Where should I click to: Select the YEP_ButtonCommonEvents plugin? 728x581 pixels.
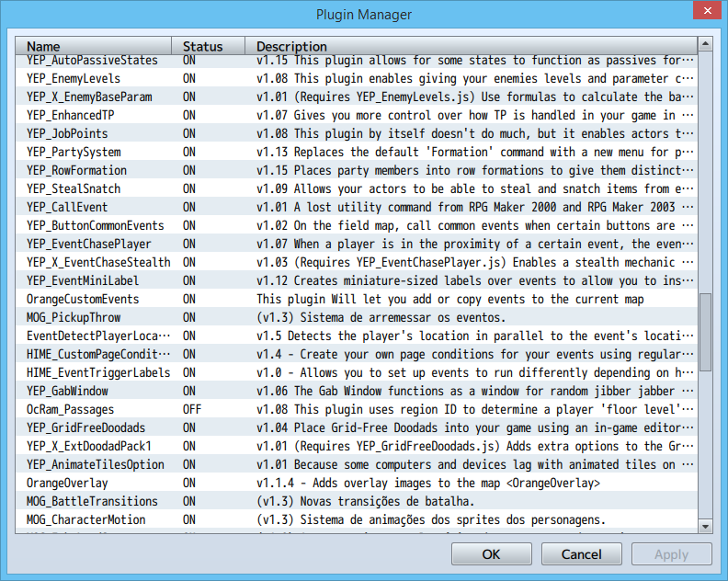[357, 226]
